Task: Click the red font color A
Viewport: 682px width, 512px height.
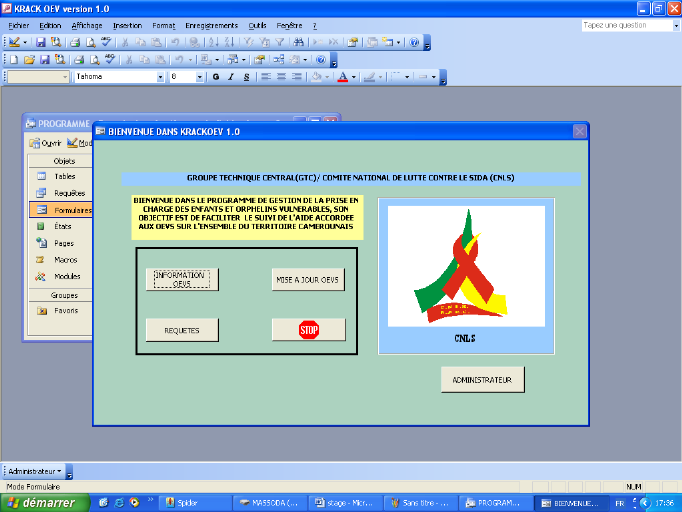Action: click(x=343, y=77)
